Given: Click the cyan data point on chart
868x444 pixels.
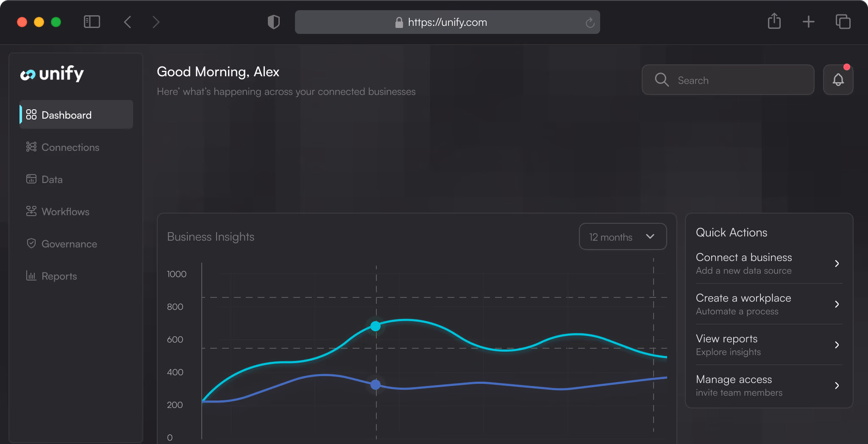Looking at the screenshot, I should (376, 326).
